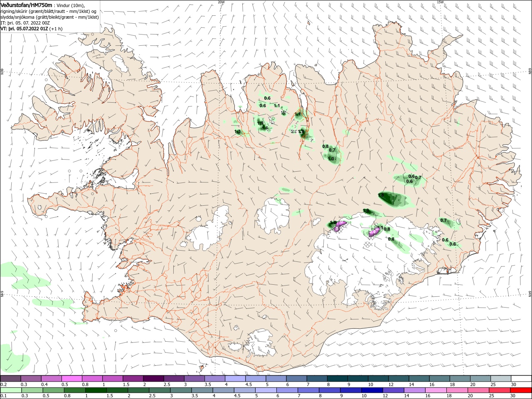Click the 1.8 precipitation value on the map
The height and width of the screenshot is (399, 532).
[381, 195]
